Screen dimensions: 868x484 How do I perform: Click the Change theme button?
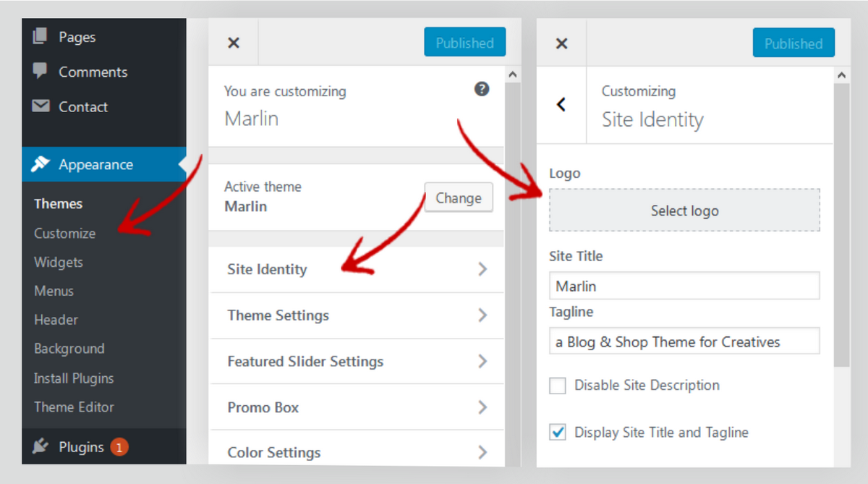pos(459,198)
